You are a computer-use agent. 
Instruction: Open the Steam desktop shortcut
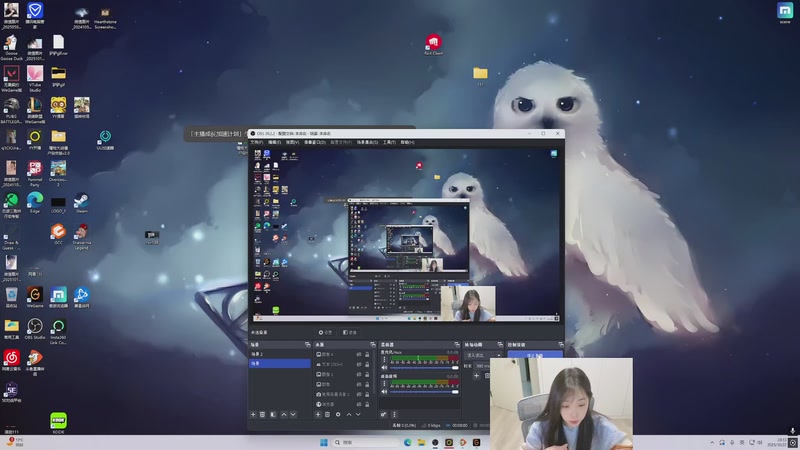tap(82, 203)
